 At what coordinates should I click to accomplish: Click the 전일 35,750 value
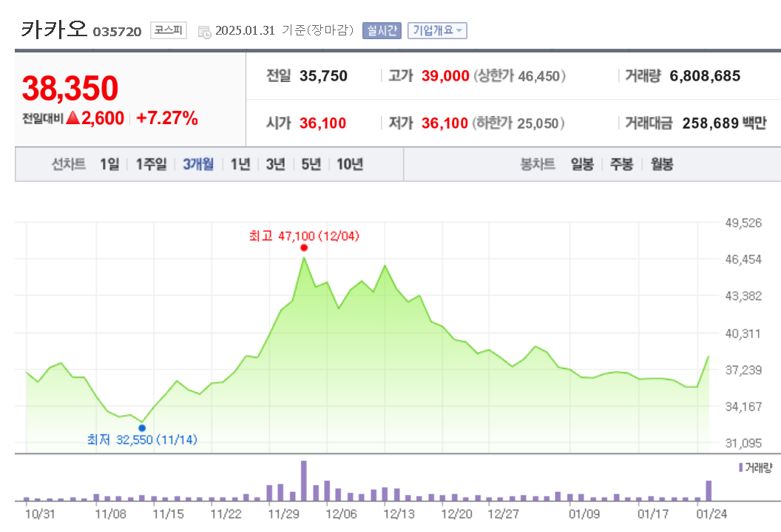(x=323, y=75)
